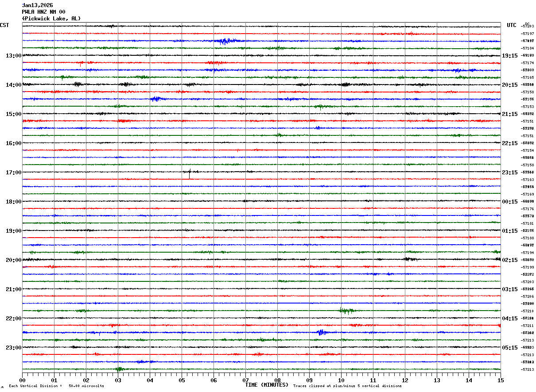Screen dimensions: 536x392
Task: Select the 17:00 CST row label
Action: pos(13,173)
